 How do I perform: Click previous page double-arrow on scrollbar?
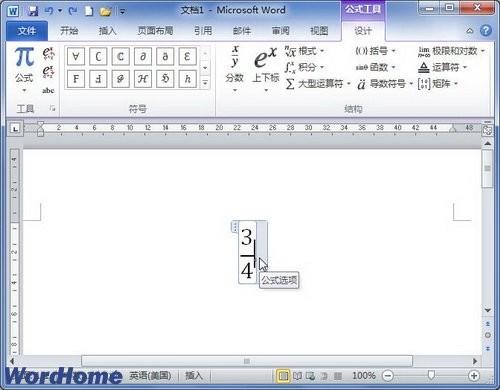[x=488, y=324]
